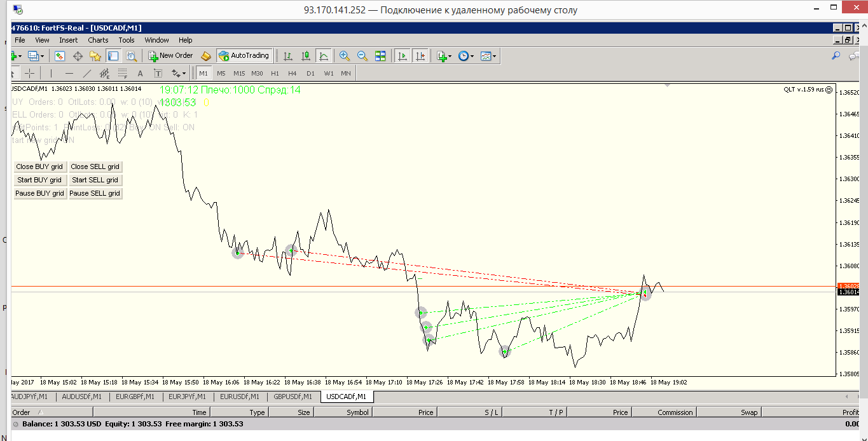Click the Remote Desktop title bar icon

(18, 10)
